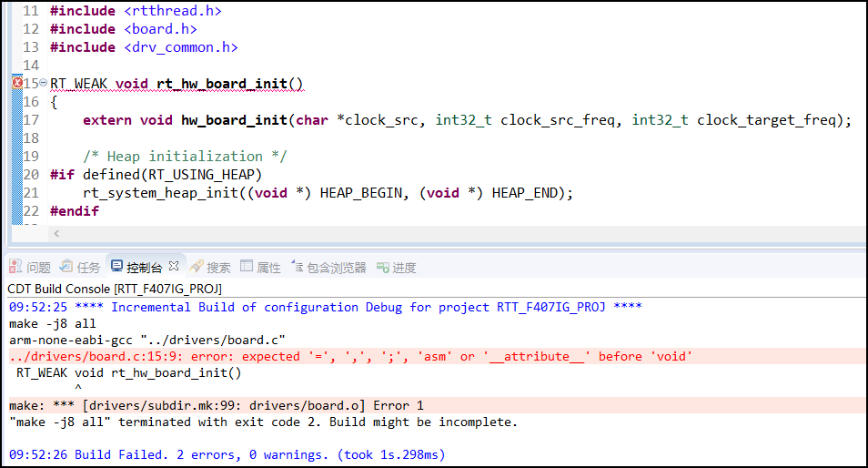
Task: Click the 属性 tab icon
Action: point(247,266)
